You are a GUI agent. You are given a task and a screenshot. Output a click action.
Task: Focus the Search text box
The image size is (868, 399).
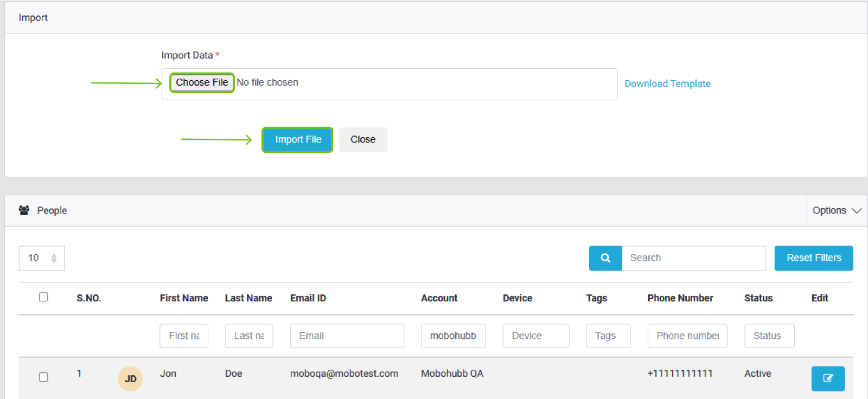(693, 258)
